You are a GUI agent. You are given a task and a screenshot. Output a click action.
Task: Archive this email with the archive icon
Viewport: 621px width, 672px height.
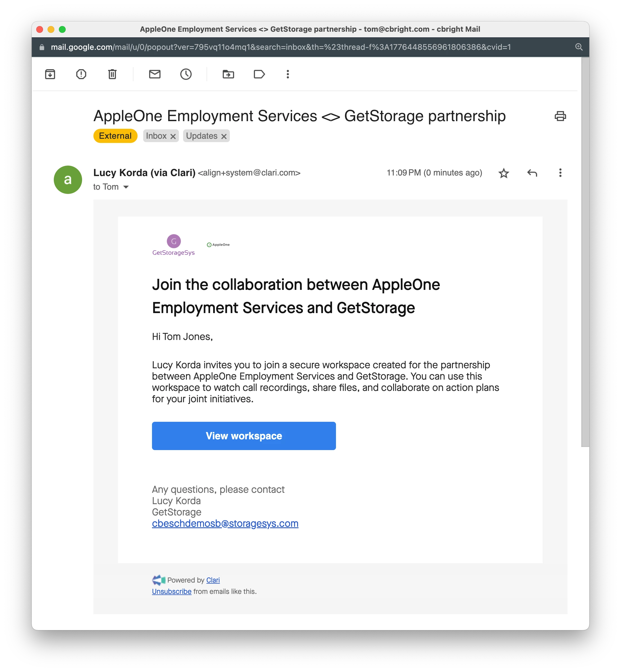pos(50,74)
